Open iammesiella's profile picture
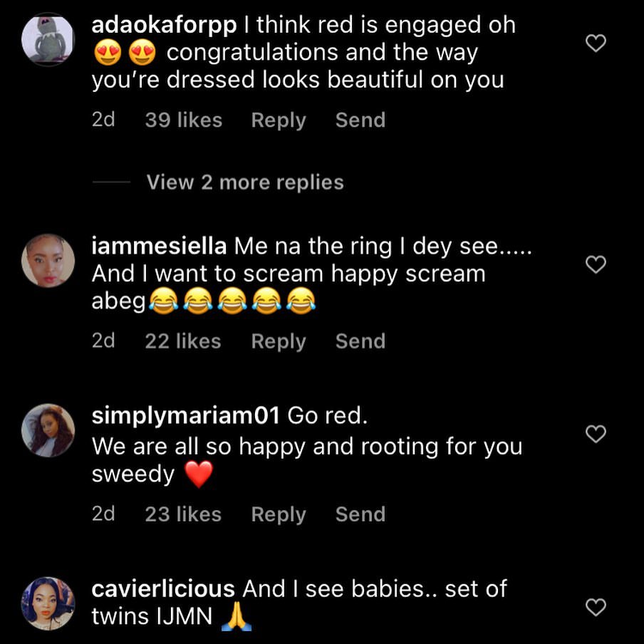Screen dimensions: 644x644 [x=48, y=261]
